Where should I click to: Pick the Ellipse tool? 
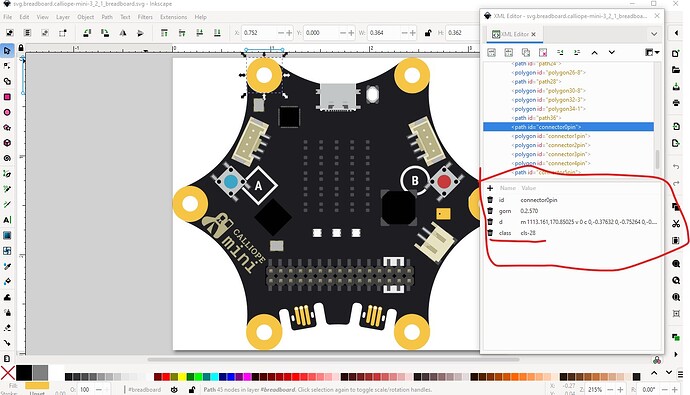click(7, 112)
